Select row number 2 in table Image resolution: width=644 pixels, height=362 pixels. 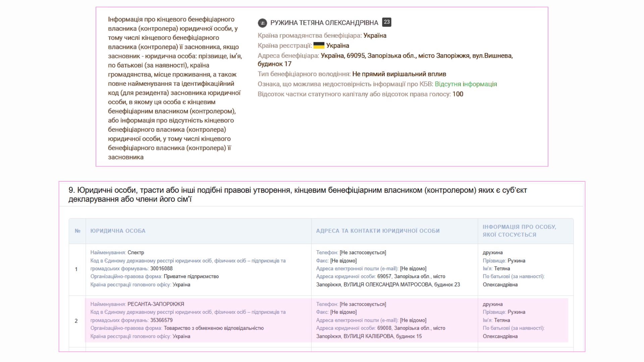(x=76, y=321)
